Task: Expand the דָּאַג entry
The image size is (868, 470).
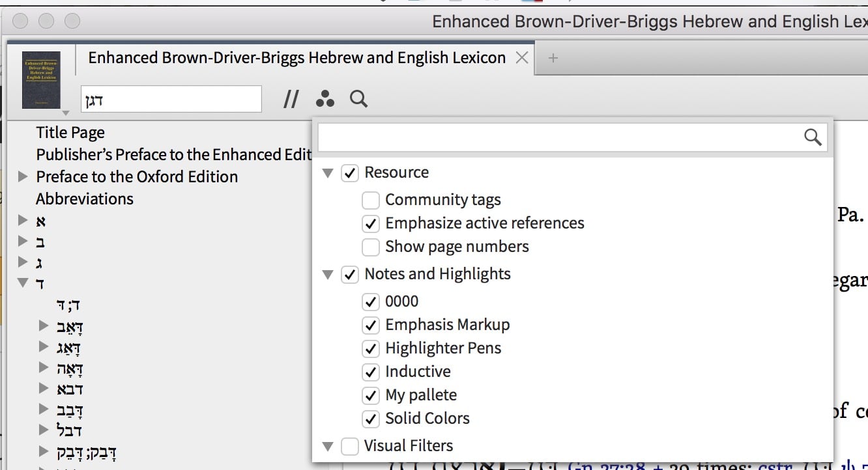Action: [x=44, y=346]
